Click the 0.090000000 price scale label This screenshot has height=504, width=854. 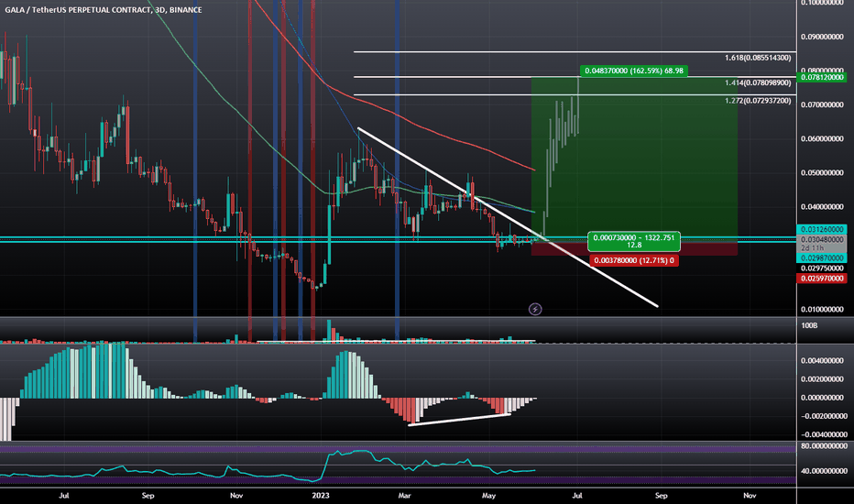(x=822, y=37)
